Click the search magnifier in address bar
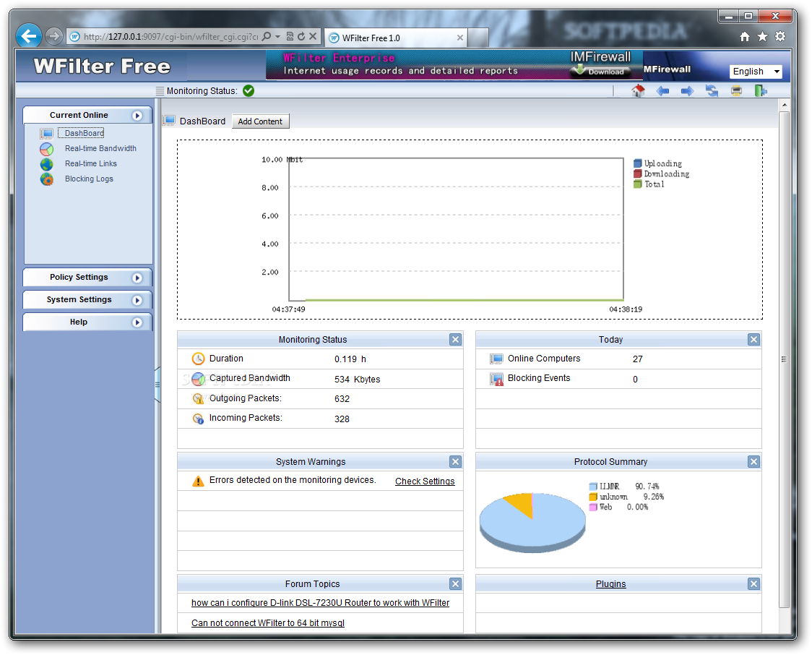Image resolution: width=812 pixels, height=655 pixels. point(267,36)
